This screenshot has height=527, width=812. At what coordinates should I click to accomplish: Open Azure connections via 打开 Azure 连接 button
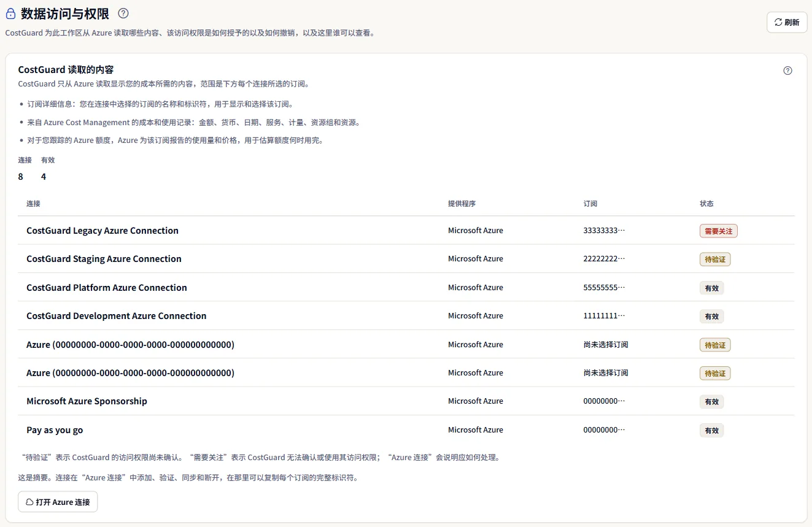point(58,502)
